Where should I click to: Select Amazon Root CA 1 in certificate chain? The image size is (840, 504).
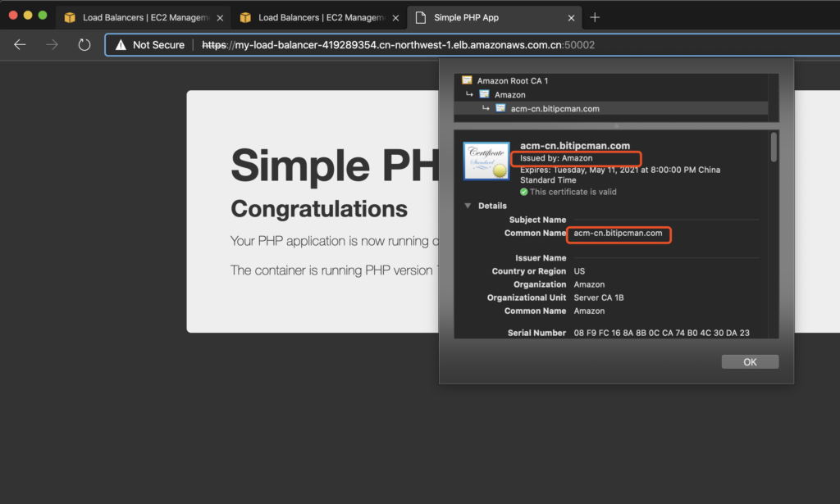[512, 80]
